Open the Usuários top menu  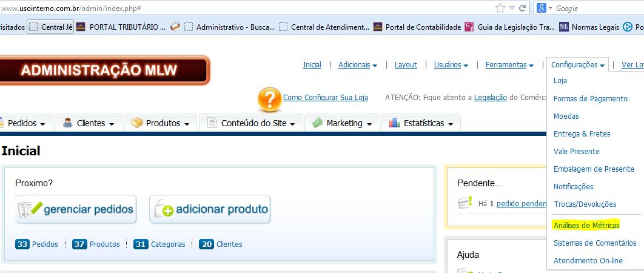[451, 64]
